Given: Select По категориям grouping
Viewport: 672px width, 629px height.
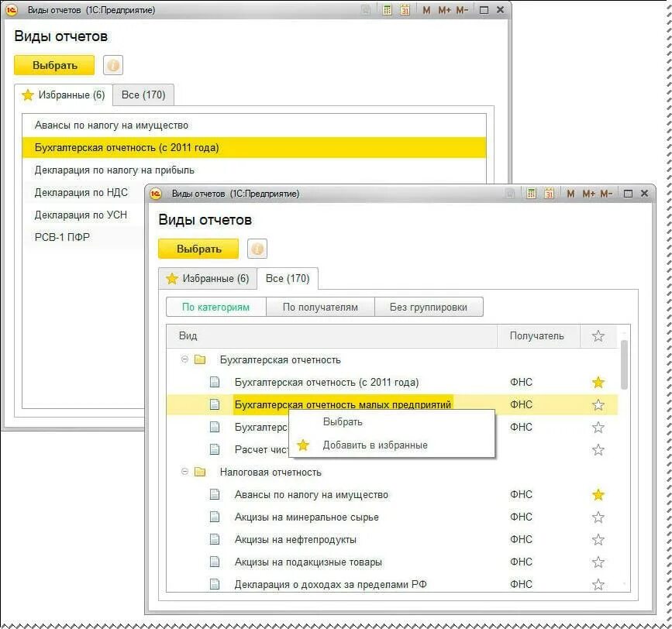Looking at the screenshot, I should (216, 307).
